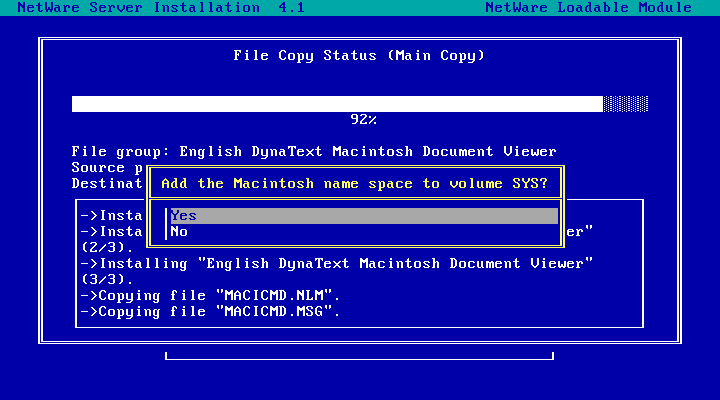Click the file copy progress bar
This screenshot has width=720, height=400.
(360, 104)
